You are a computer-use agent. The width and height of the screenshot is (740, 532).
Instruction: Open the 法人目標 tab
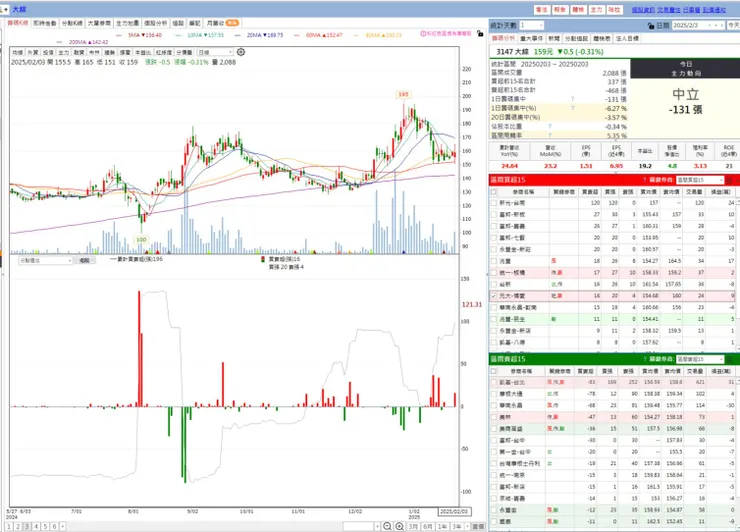point(627,38)
